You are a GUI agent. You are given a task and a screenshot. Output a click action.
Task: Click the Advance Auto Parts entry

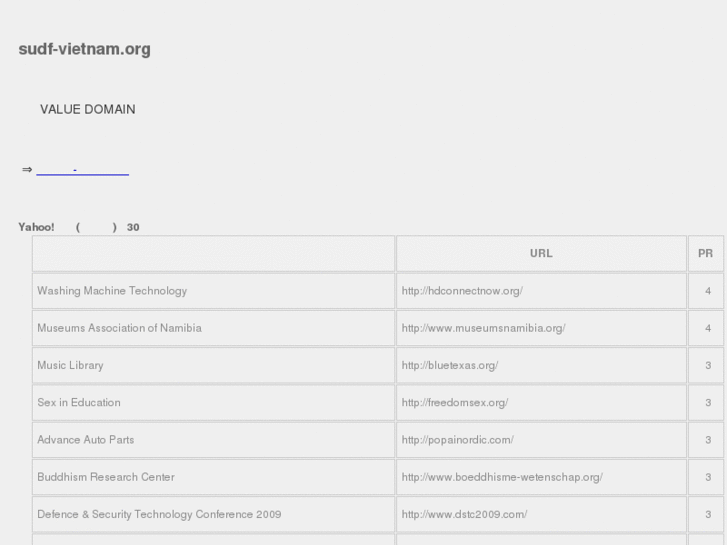pyautogui.click(x=85, y=439)
